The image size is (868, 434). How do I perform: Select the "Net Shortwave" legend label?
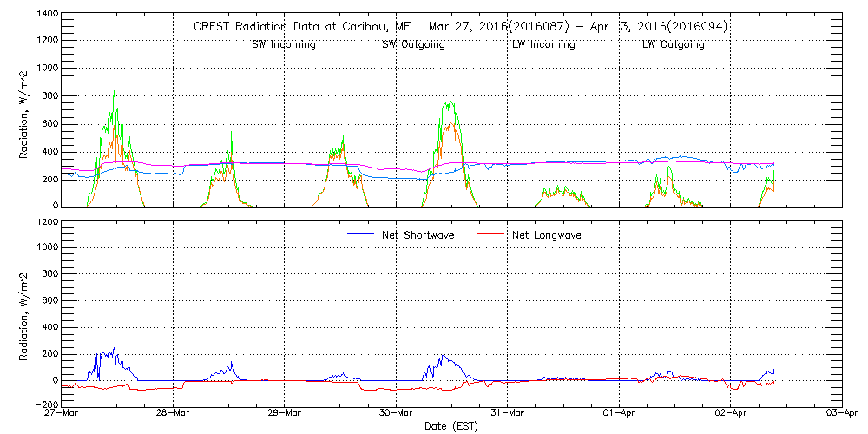tap(419, 234)
